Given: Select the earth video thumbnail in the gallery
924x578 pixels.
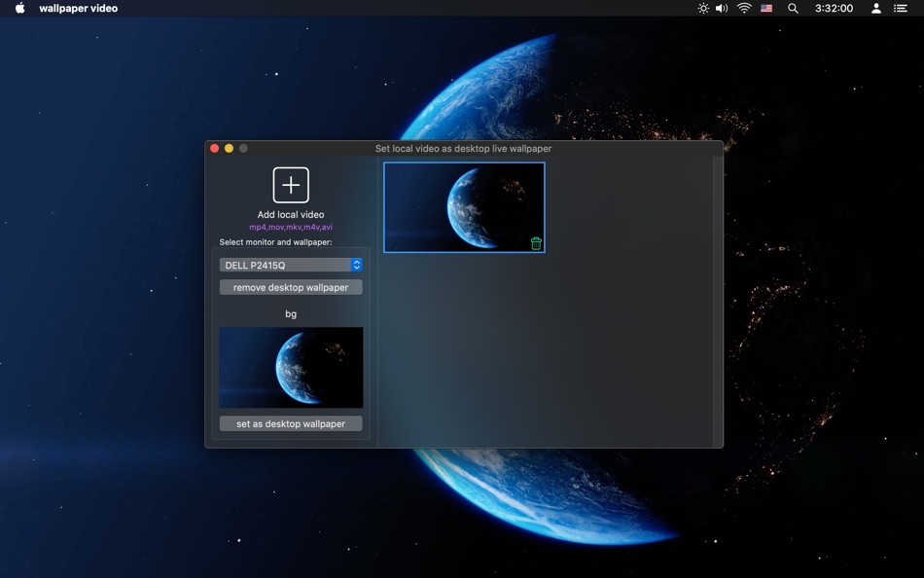Looking at the screenshot, I should point(464,207).
